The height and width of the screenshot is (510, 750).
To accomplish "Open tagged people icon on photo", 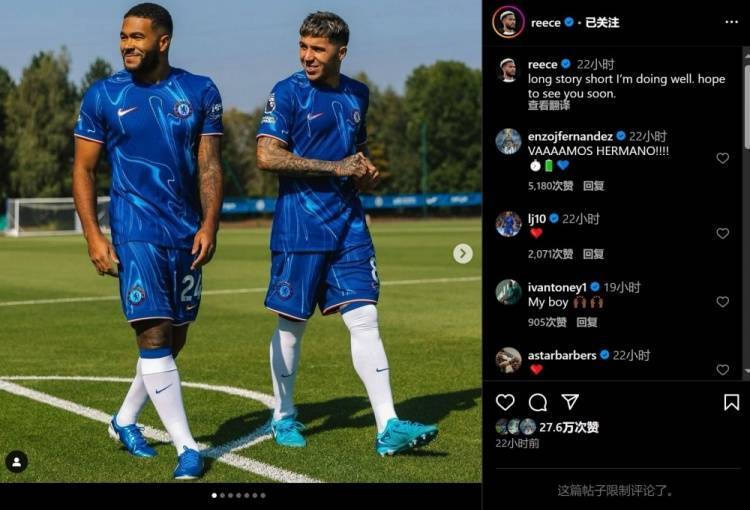I will pyautogui.click(x=16, y=462).
